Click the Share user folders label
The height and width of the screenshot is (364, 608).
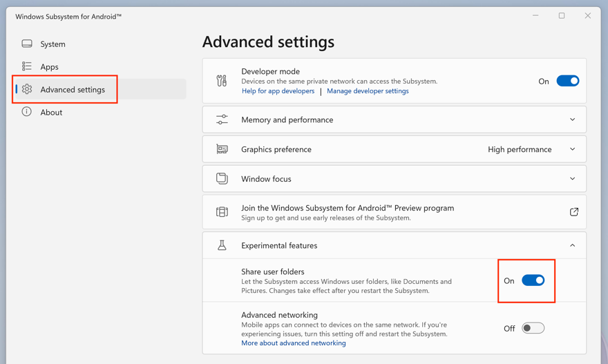point(273,271)
